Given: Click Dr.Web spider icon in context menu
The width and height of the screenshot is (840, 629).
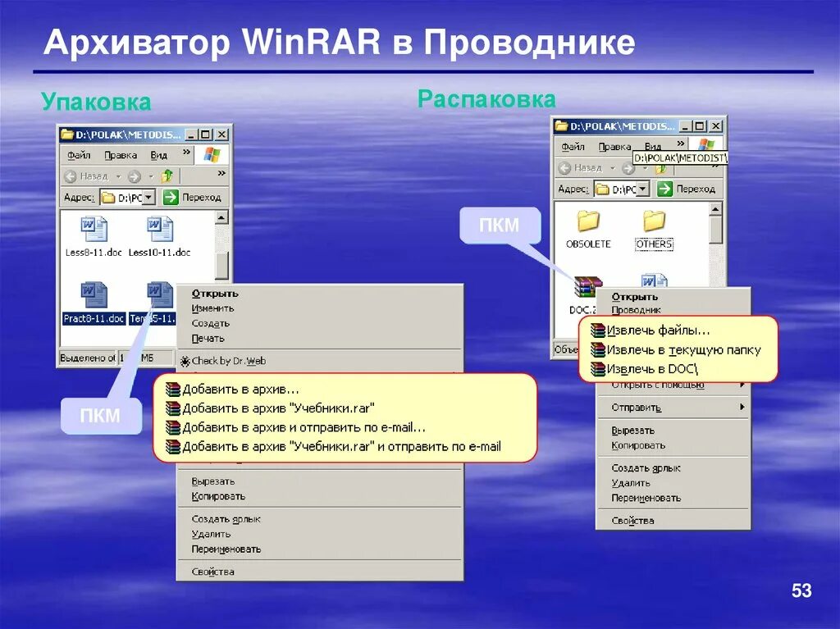Looking at the screenshot, I should [x=185, y=362].
